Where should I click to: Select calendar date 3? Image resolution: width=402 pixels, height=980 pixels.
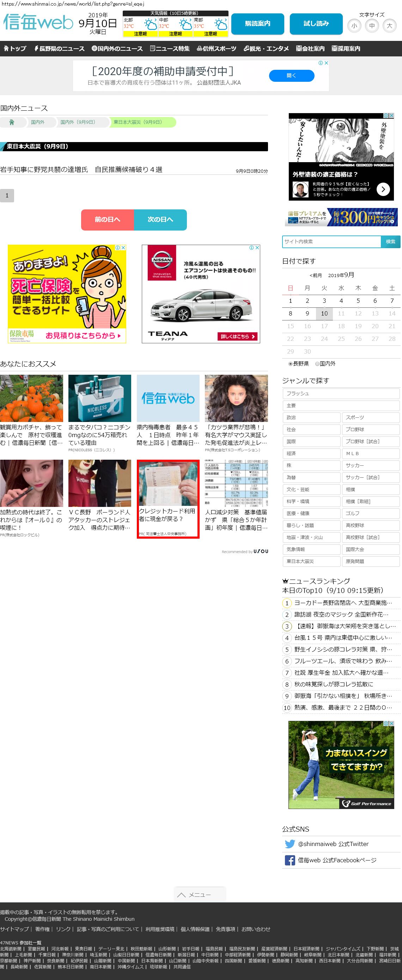[x=324, y=301]
